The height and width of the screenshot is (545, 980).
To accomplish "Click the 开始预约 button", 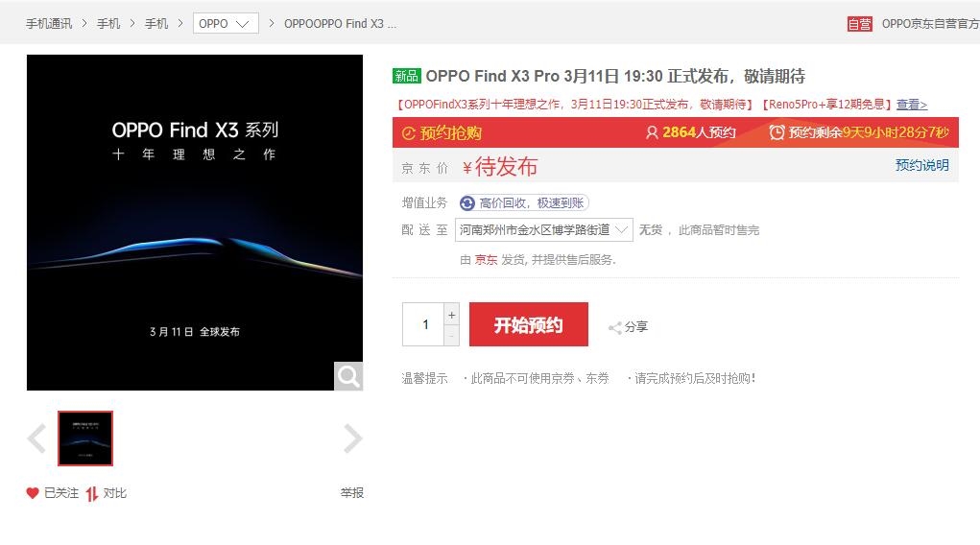I will coord(529,324).
